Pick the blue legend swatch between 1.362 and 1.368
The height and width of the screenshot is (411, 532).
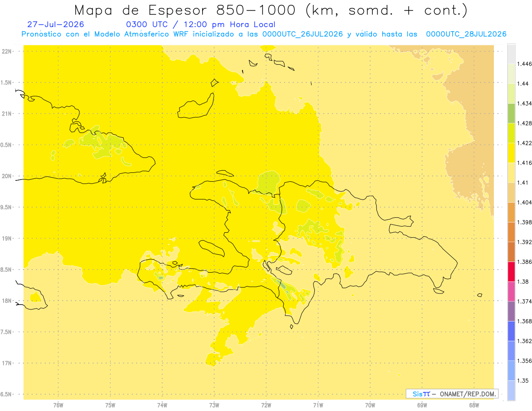(511, 331)
